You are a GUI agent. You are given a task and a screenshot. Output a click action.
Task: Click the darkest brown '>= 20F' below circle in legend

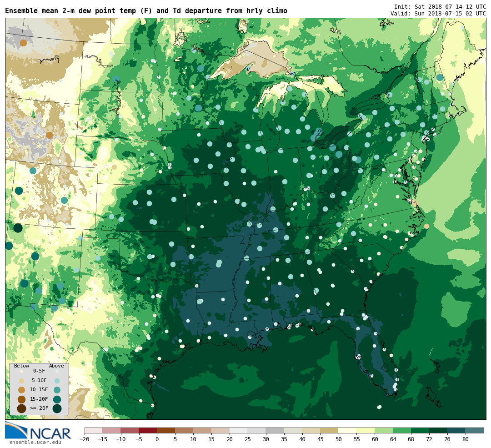pos(21,408)
